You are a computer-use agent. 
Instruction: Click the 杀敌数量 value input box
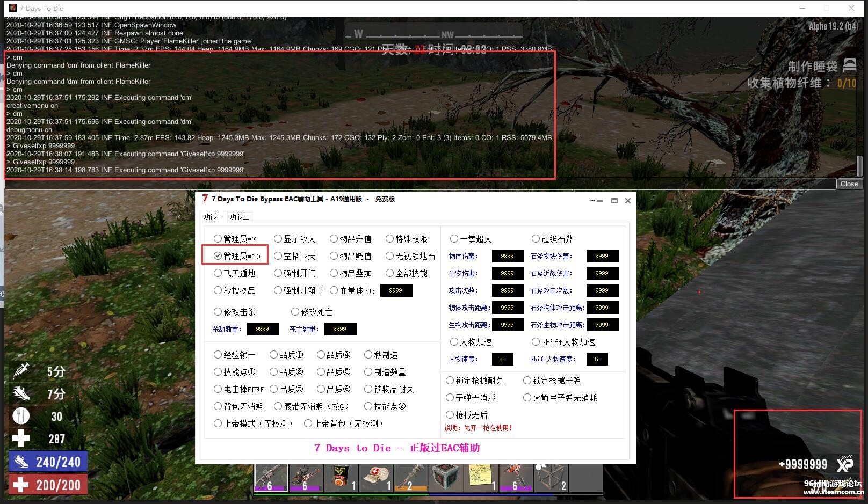click(263, 329)
